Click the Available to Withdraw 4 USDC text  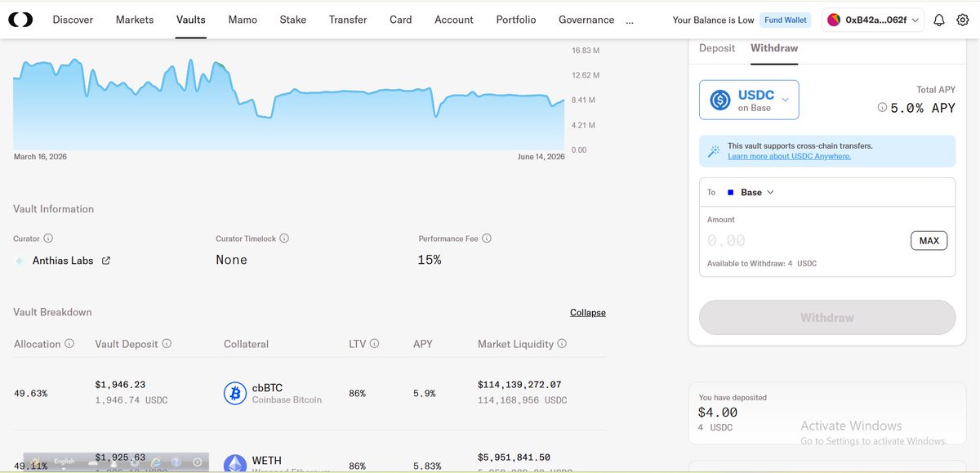pyautogui.click(x=762, y=264)
